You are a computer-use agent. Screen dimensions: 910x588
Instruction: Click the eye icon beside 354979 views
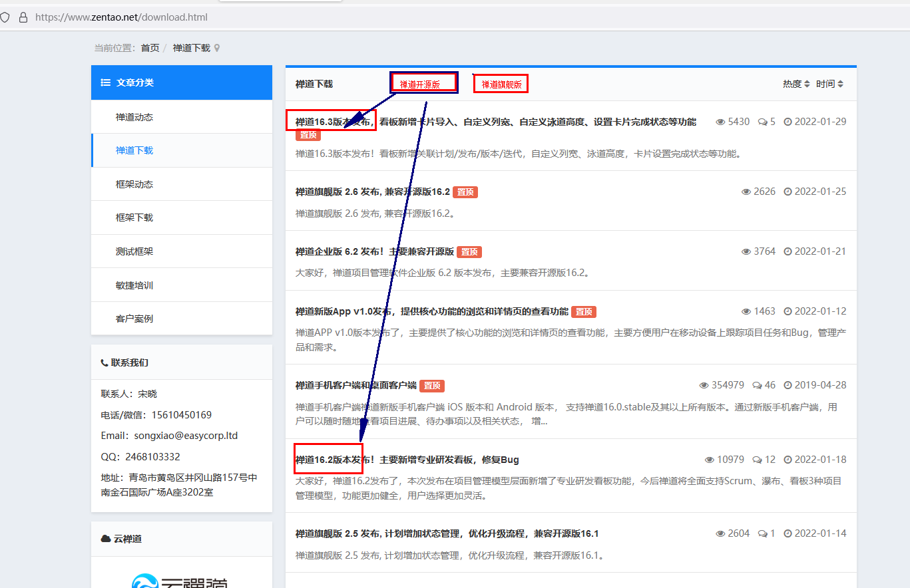[x=704, y=385]
